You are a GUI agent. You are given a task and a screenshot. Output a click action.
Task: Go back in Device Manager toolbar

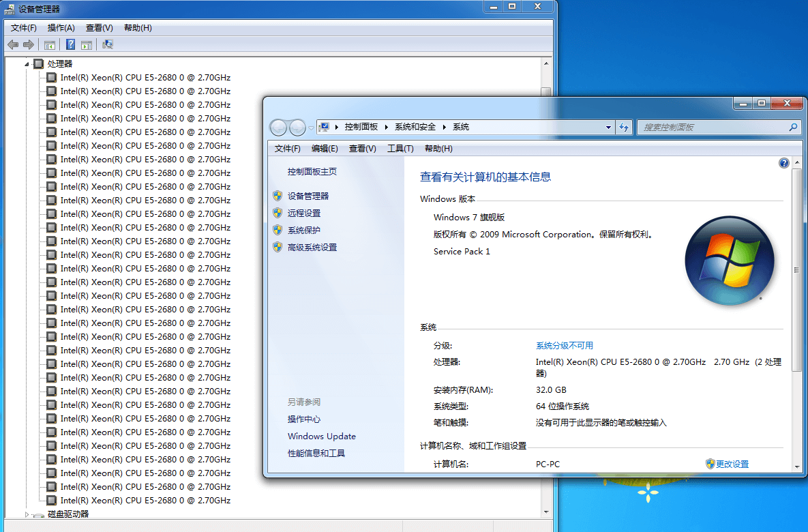click(14, 45)
